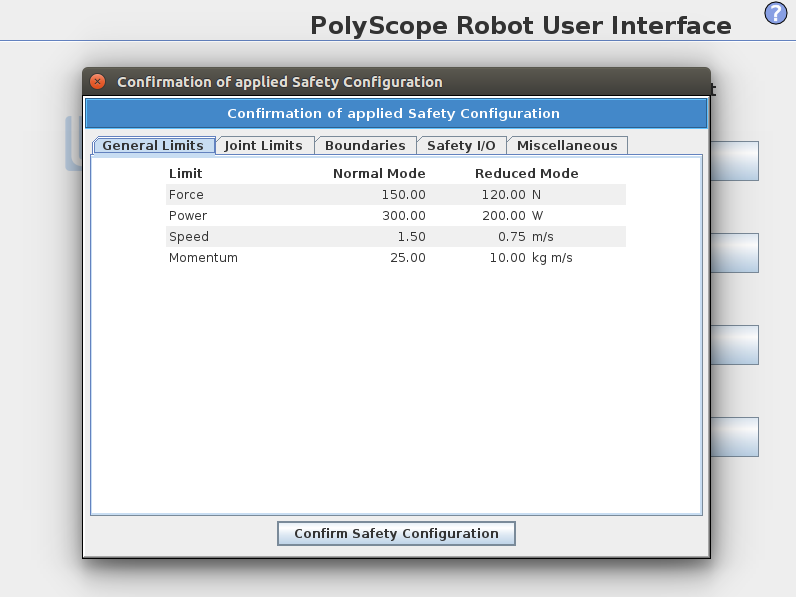The height and width of the screenshot is (597, 796).
Task: Click the Normal Mode column header
Action: point(379,174)
